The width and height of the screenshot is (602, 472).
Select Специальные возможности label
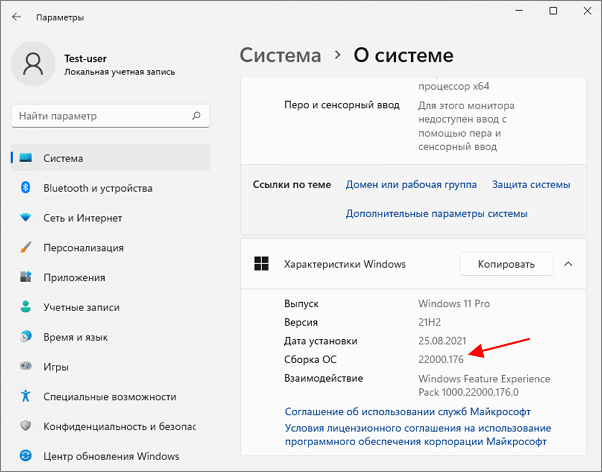(x=109, y=397)
